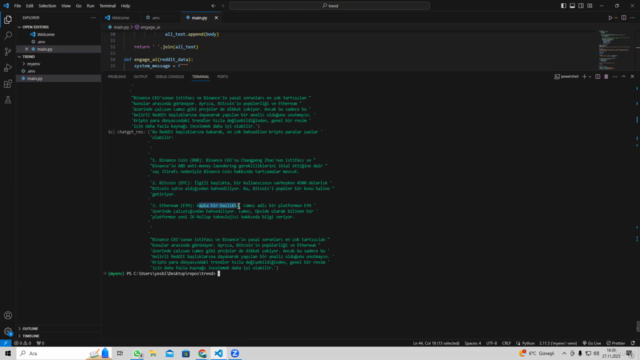Click Go Live in status bar
Viewport: 640px width, 360px height.
(591, 343)
